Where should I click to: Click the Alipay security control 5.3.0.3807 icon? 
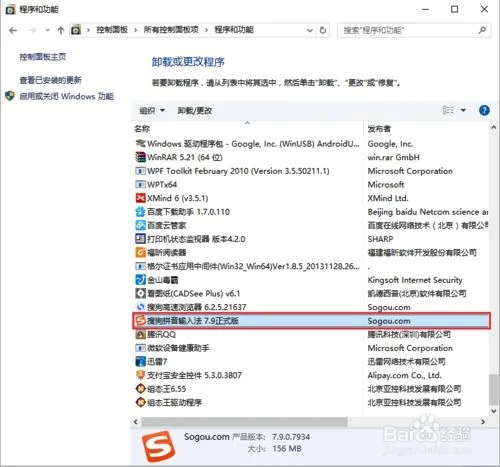(140, 375)
